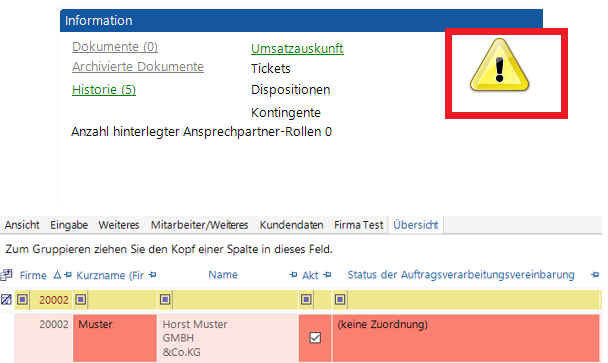Open the Historie (5) link
This screenshot has width=608, height=363.
pyautogui.click(x=104, y=90)
